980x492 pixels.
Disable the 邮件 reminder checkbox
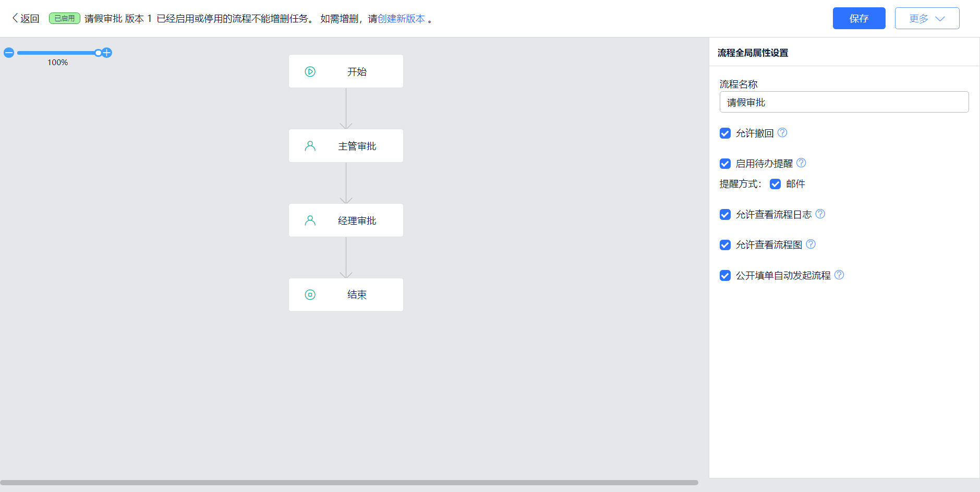(776, 184)
